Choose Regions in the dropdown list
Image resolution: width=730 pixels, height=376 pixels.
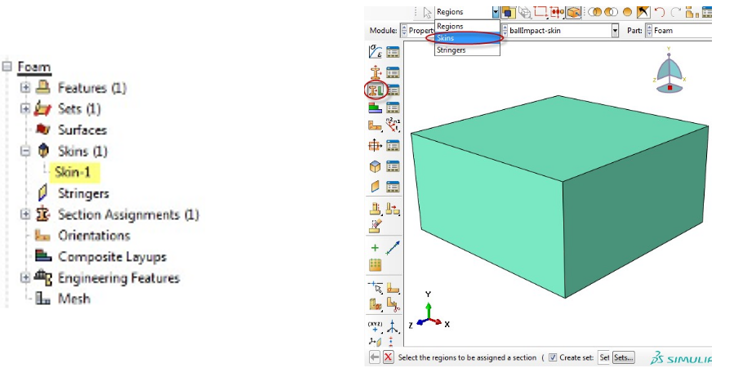tap(467, 26)
